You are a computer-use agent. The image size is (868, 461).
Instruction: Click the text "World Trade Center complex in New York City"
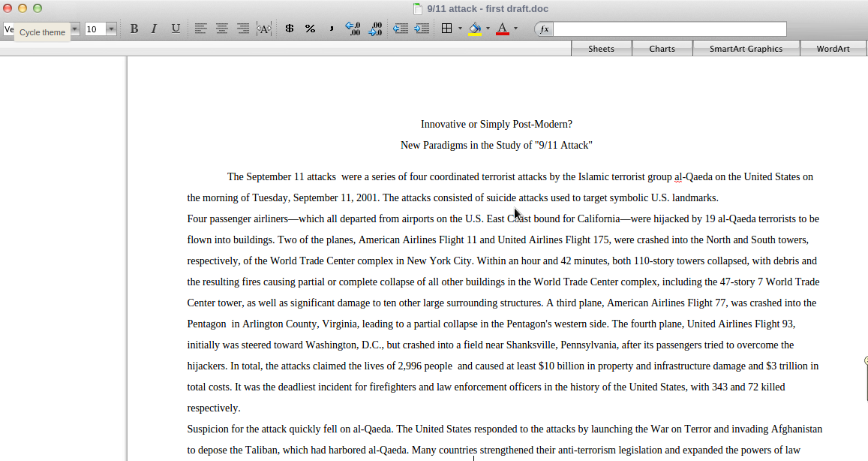coord(371,261)
